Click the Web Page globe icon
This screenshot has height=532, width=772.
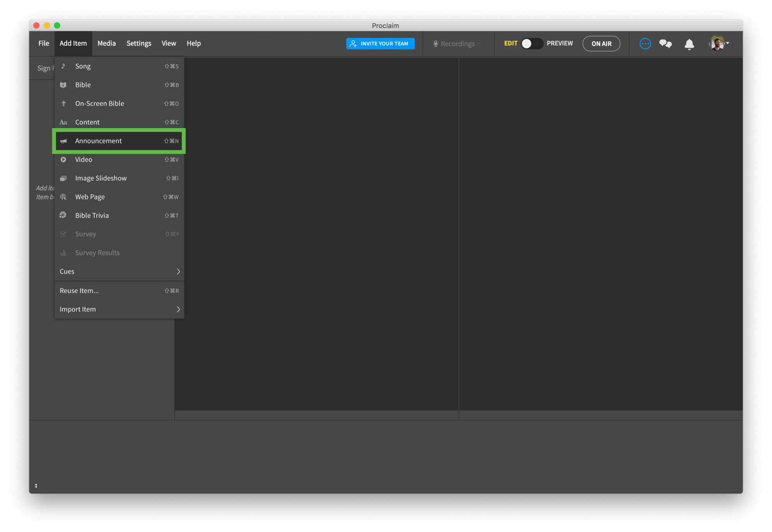[x=63, y=197]
